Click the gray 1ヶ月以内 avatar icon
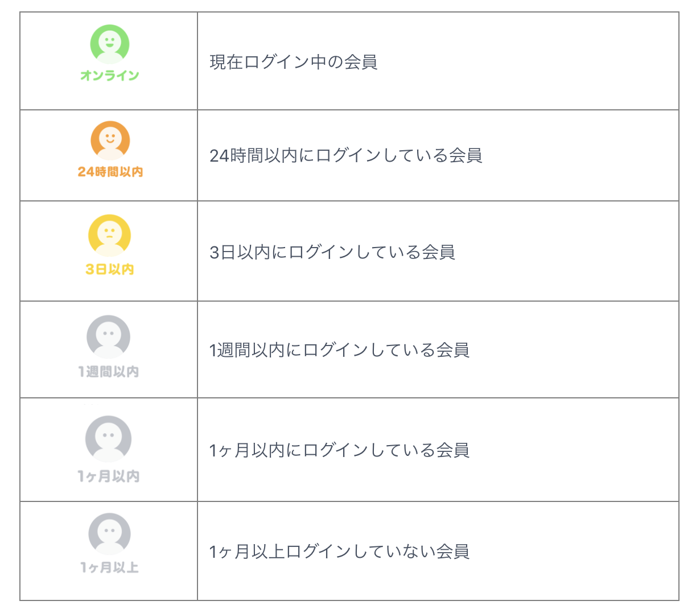Screen dimensions: 700x609 click(108, 439)
